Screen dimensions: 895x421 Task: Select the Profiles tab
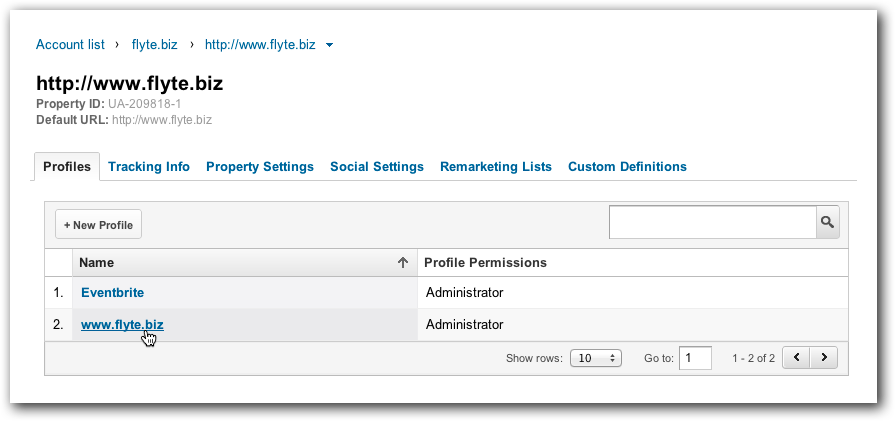[67, 167]
